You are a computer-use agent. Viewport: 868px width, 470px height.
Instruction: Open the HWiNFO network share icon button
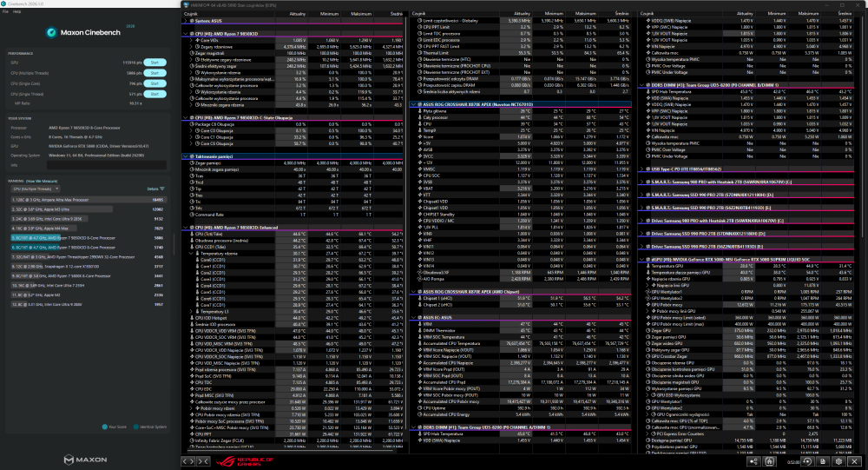(753, 461)
